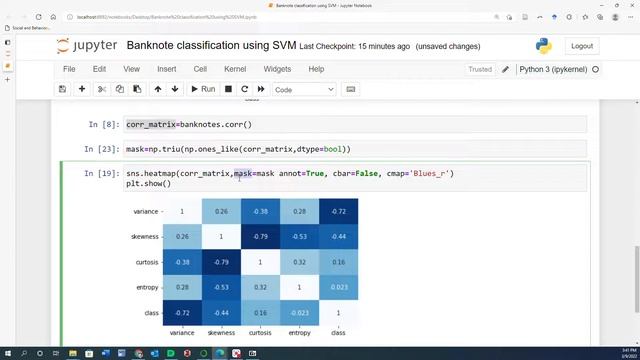Open the Windows Start menu
Screen dimensions: 640x360
coord(8,353)
